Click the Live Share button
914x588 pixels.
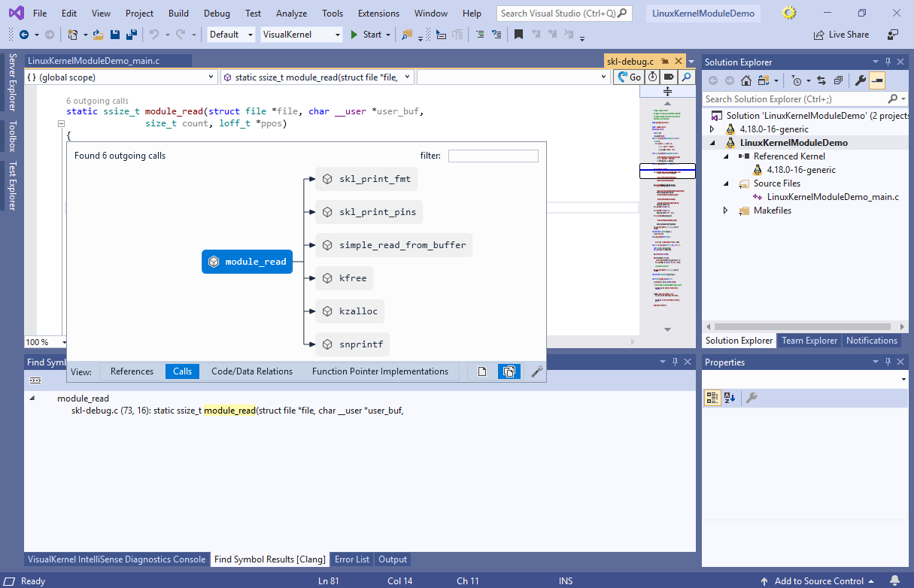(841, 35)
